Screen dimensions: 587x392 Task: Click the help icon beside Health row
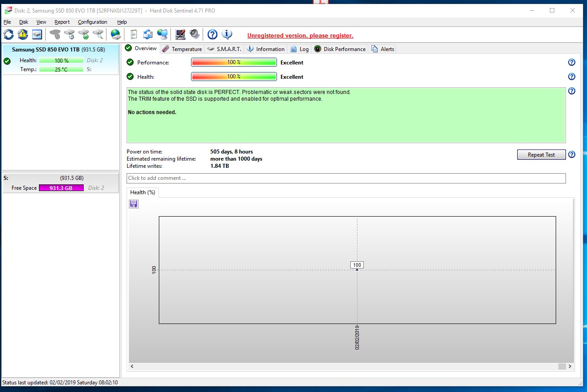571,77
